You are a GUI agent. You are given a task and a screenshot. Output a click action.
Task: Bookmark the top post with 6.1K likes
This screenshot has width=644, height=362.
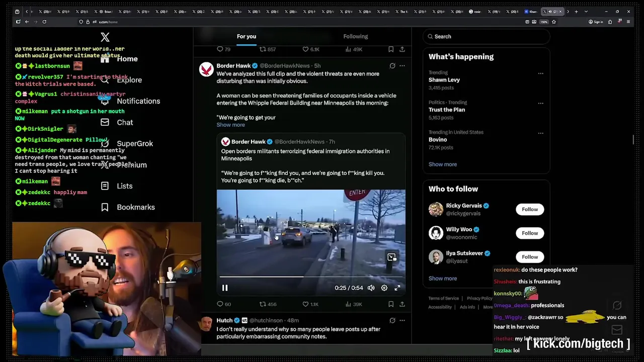(x=391, y=49)
